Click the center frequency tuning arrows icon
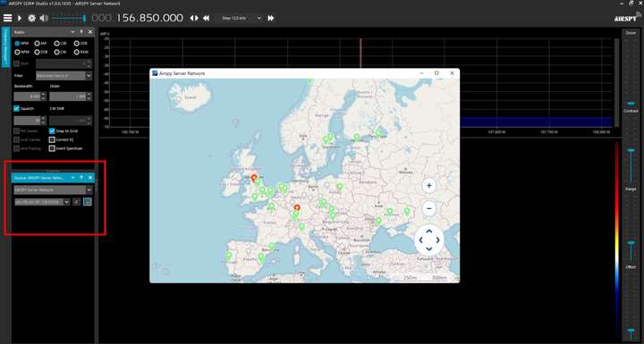 194,18
